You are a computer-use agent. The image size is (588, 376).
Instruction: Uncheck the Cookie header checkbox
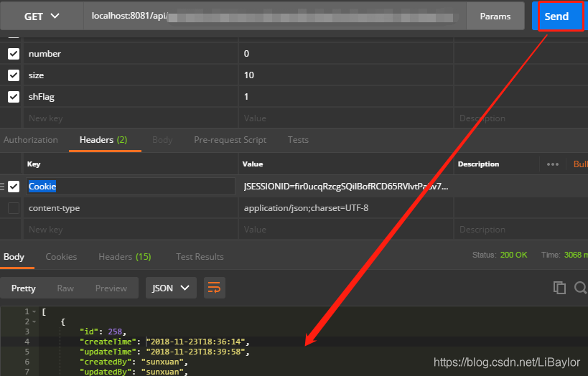coord(14,187)
